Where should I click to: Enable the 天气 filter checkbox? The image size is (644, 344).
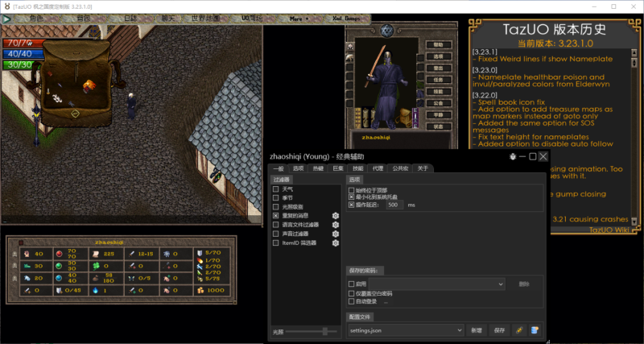tap(276, 189)
